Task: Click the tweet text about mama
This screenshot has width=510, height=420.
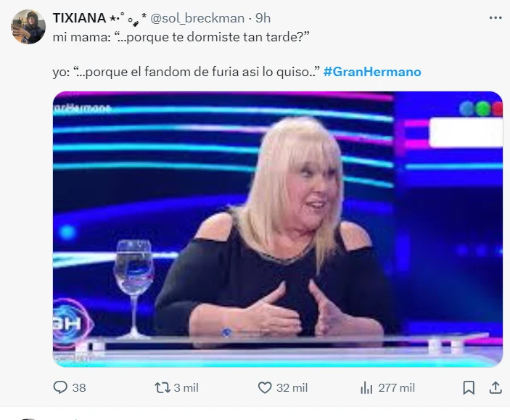Action: 181,37
